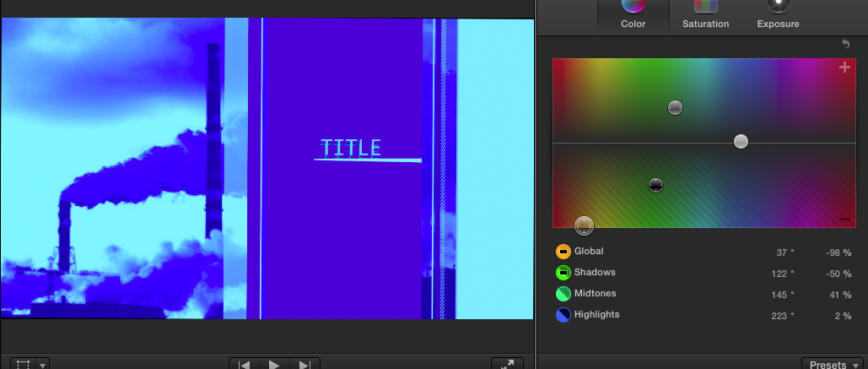Click the plus sign on color board
Screen dimensions: 868x369
(x=844, y=68)
